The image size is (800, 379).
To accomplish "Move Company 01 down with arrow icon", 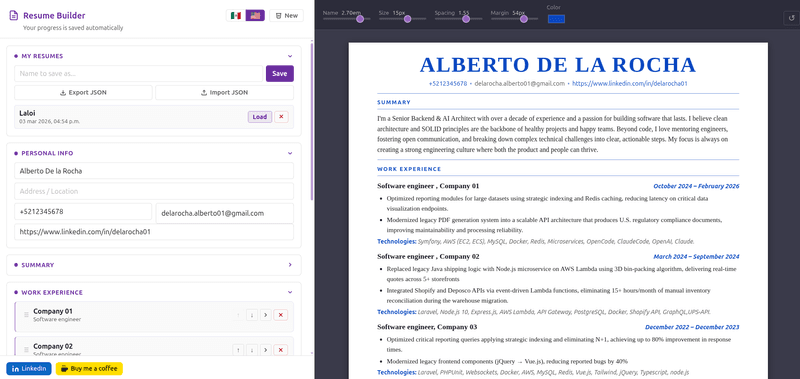I will [252, 315].
